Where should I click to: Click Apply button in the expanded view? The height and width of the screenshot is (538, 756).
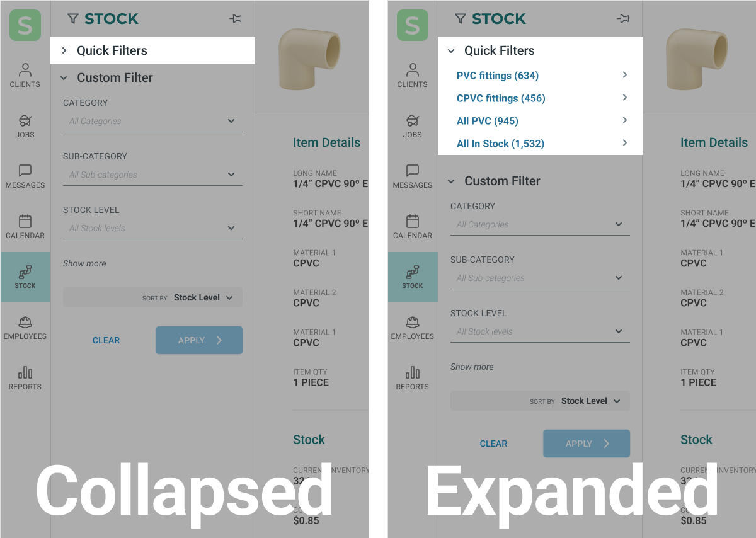click(587, 444)
